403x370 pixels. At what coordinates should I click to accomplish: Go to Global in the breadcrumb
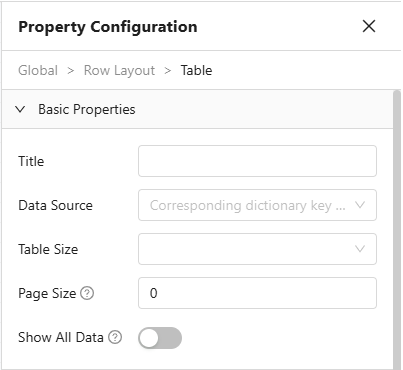pyautogui.click(x=38, y=70)
